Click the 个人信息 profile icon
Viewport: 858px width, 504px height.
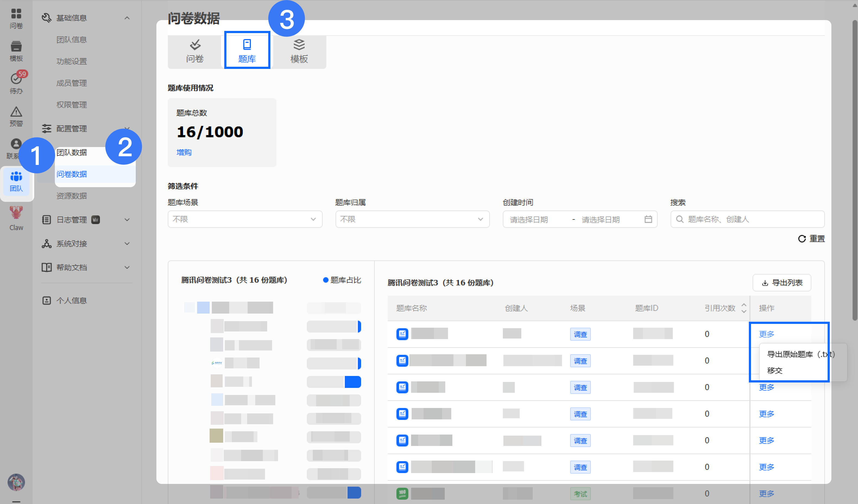coord(46,301)
